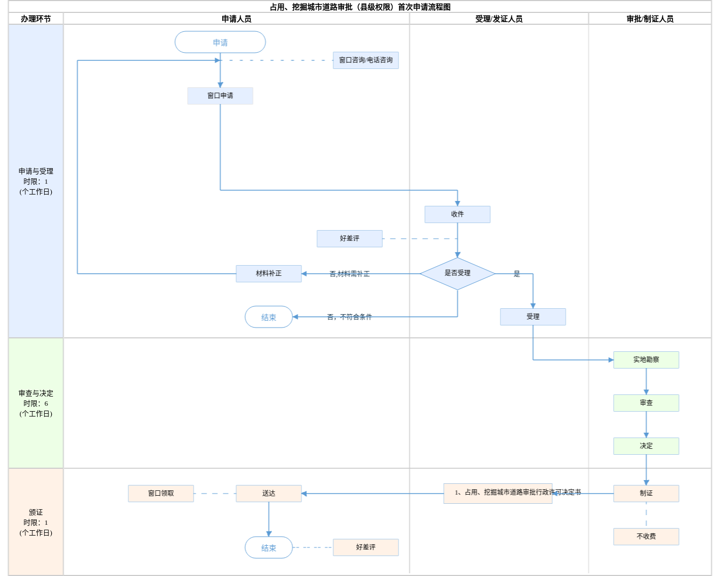The image size is (728, 576).
Task: Click the 申请 start terminator node
Action: pos(220,42)
